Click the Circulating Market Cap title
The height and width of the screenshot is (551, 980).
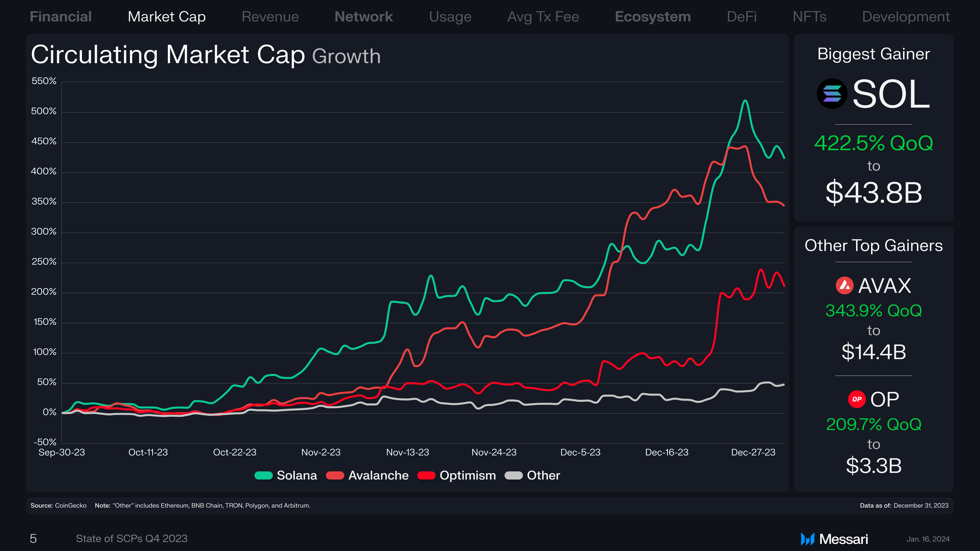click(x=168, y=55)
